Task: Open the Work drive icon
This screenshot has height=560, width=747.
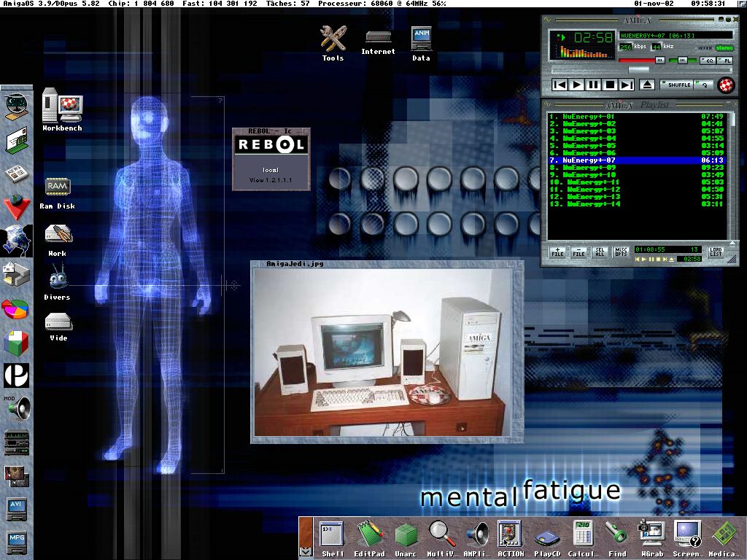Action: [x=58, y=241]
